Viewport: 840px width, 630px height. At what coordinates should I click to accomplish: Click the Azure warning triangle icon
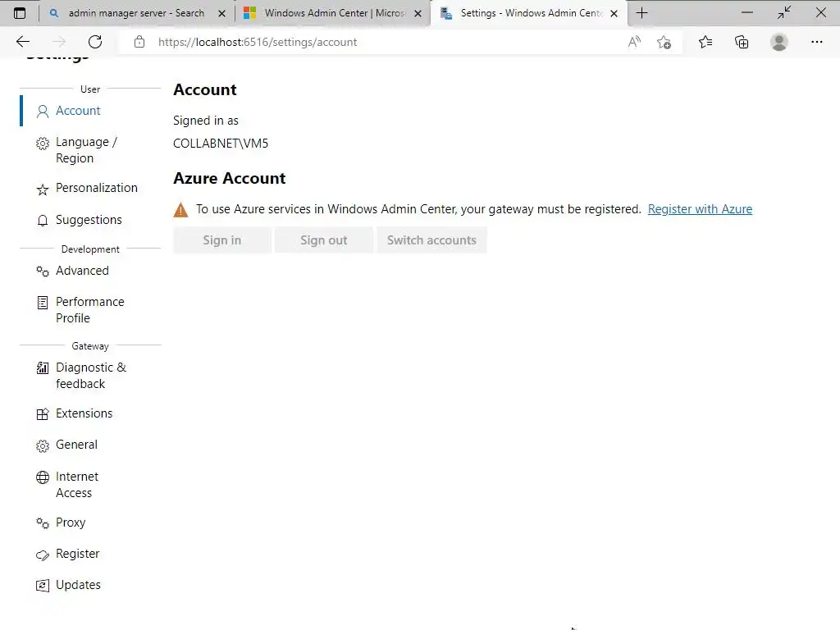[181, 210]
